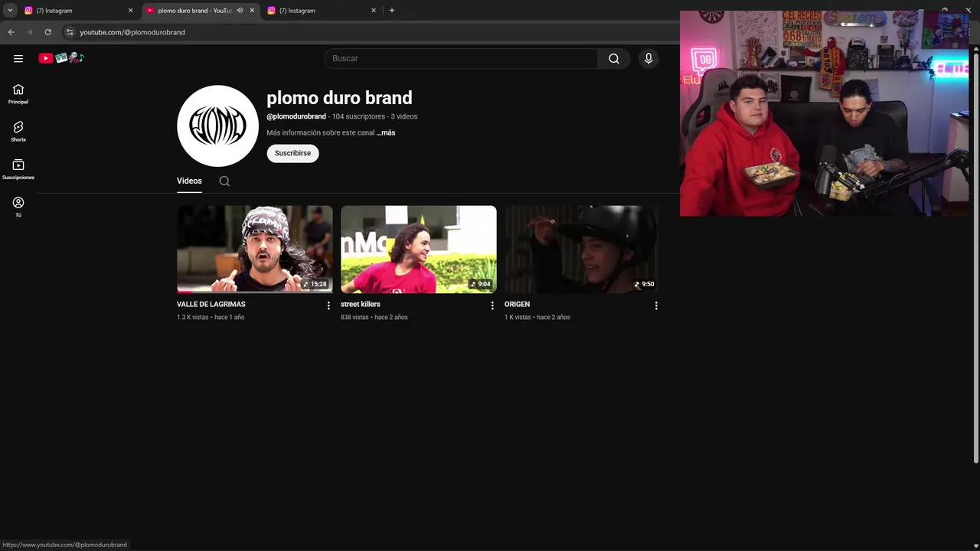Click the 104 suscriptores text
The image size is (980, 551).
tap(358, 116)
